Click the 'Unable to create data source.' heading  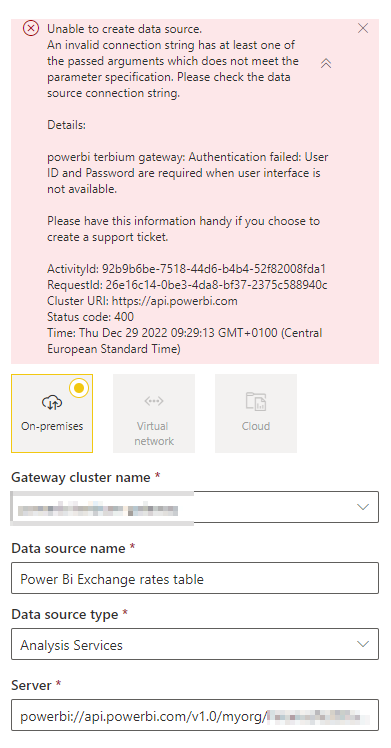[124, 29]
